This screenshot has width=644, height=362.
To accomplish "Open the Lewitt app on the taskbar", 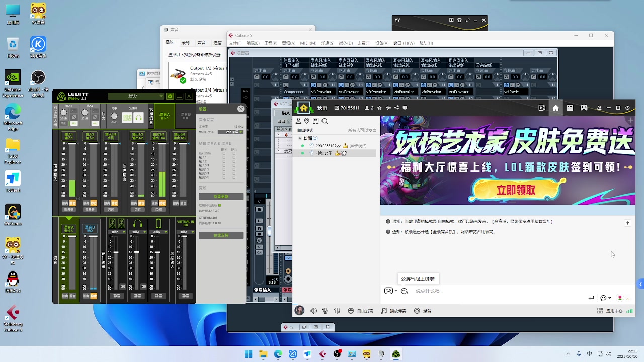I will [x=396, y=354].
